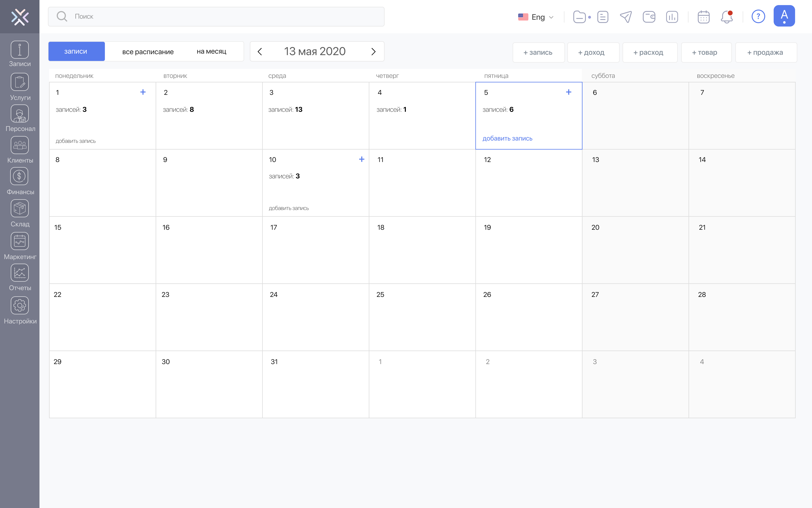Select calendar day 26 cell
Viewport: 812px width, 508px height.
(x=529, y=317)
